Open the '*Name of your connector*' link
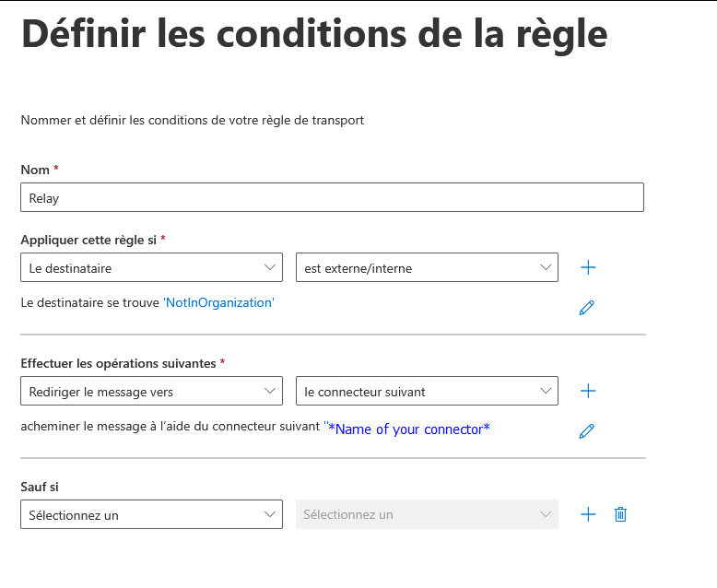Viewport: 717px width, 588px height. [409, 429]
